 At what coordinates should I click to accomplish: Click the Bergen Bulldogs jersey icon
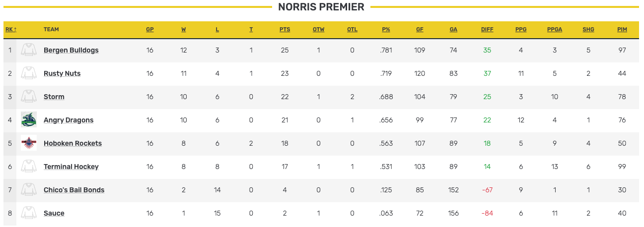point(29,50)
